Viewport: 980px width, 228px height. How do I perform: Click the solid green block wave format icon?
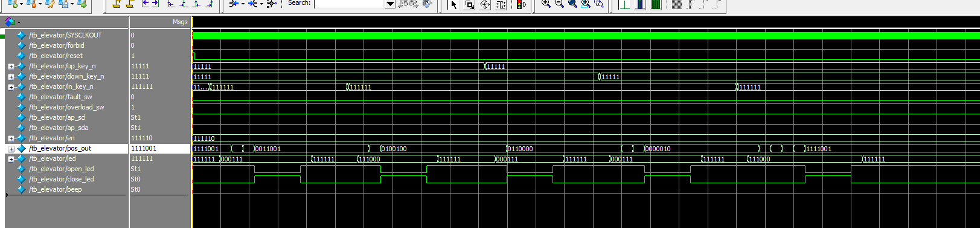click(655, 4)
